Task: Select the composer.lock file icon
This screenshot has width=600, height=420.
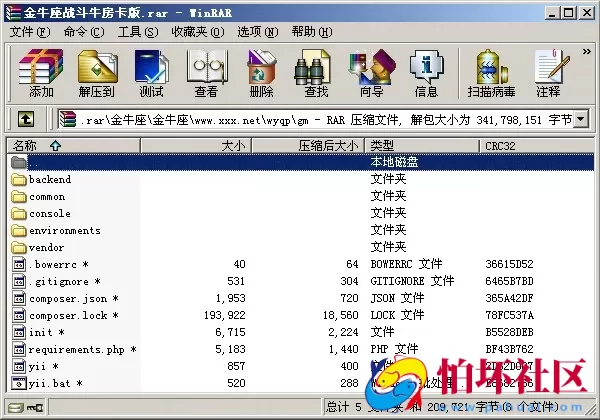Action: tap(19, 315)
